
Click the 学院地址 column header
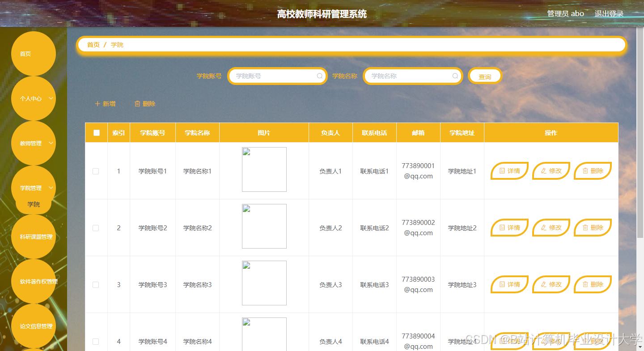[x=462, y=133]
